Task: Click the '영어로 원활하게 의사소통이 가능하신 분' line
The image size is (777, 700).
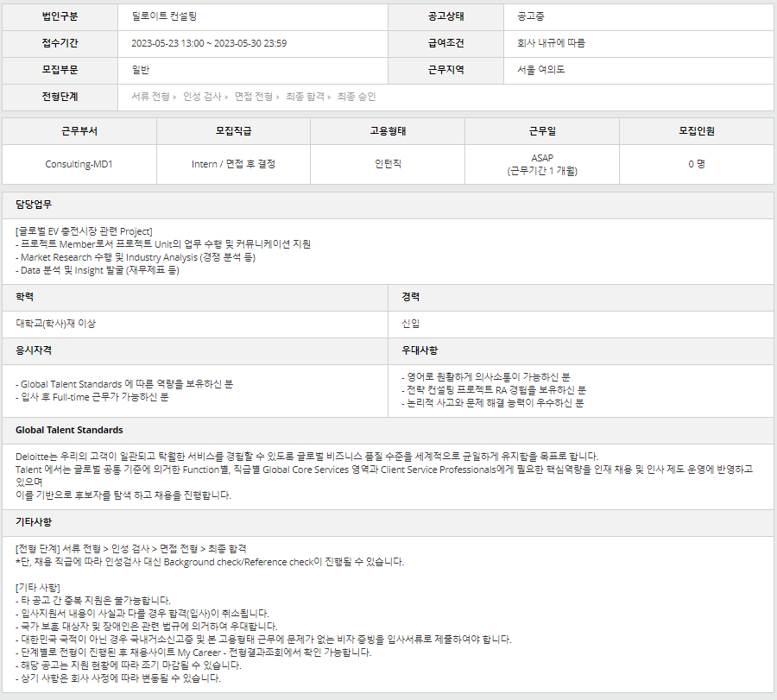Action: tap(485, 377)
